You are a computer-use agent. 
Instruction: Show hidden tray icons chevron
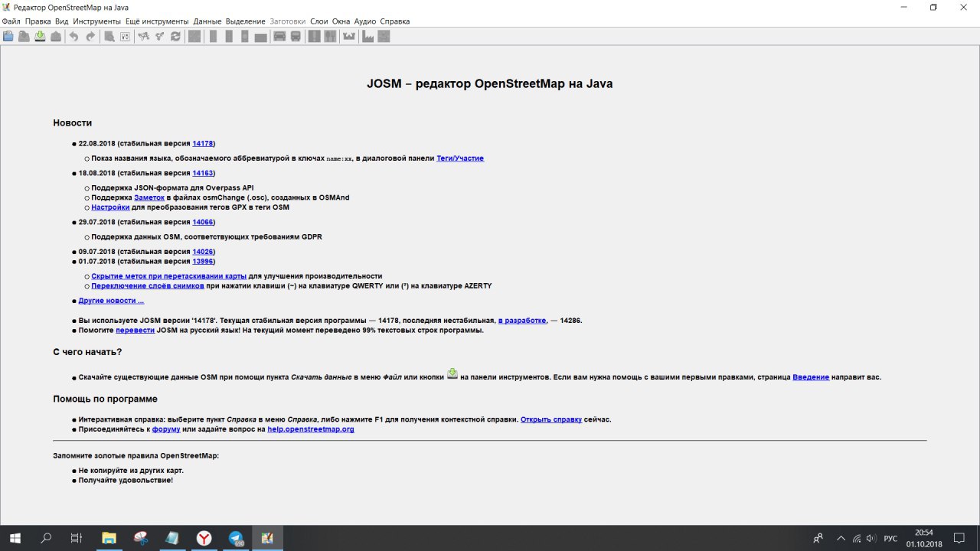coord(841,538)
